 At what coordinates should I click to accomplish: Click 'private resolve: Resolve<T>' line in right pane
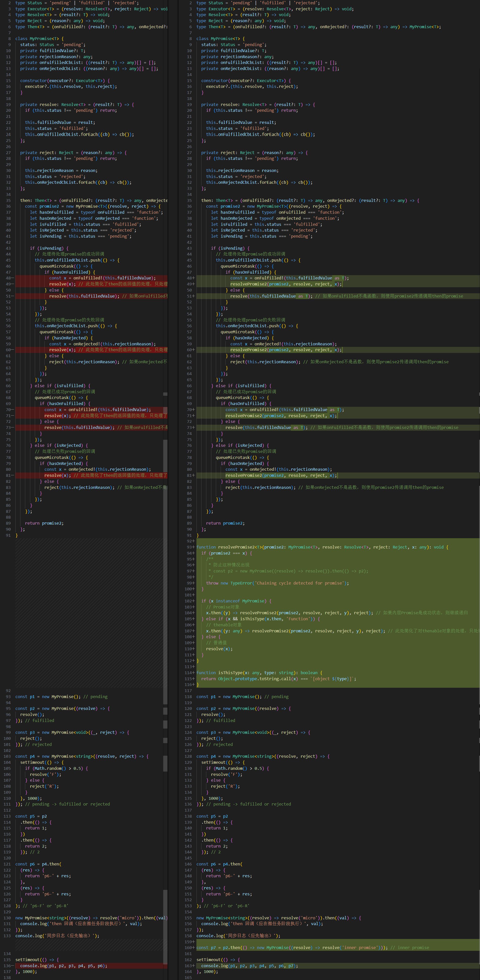258,104
